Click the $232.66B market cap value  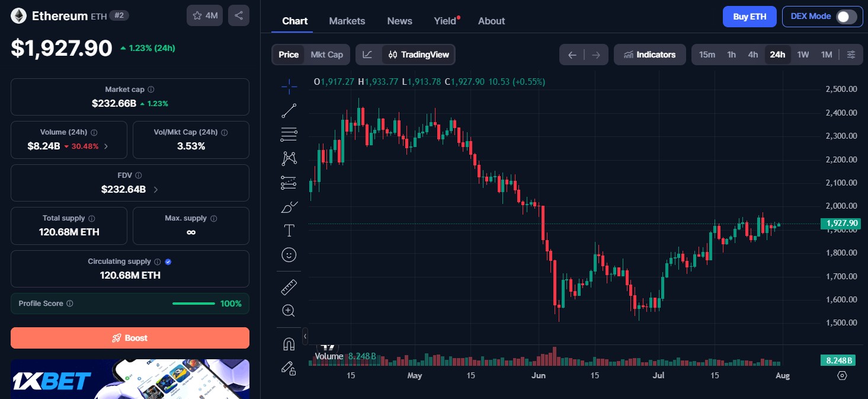114,103
